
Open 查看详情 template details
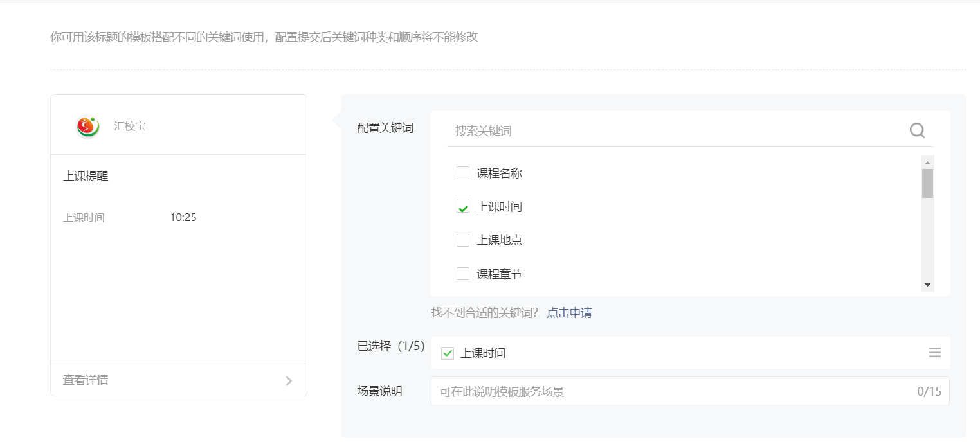[86, 380]
